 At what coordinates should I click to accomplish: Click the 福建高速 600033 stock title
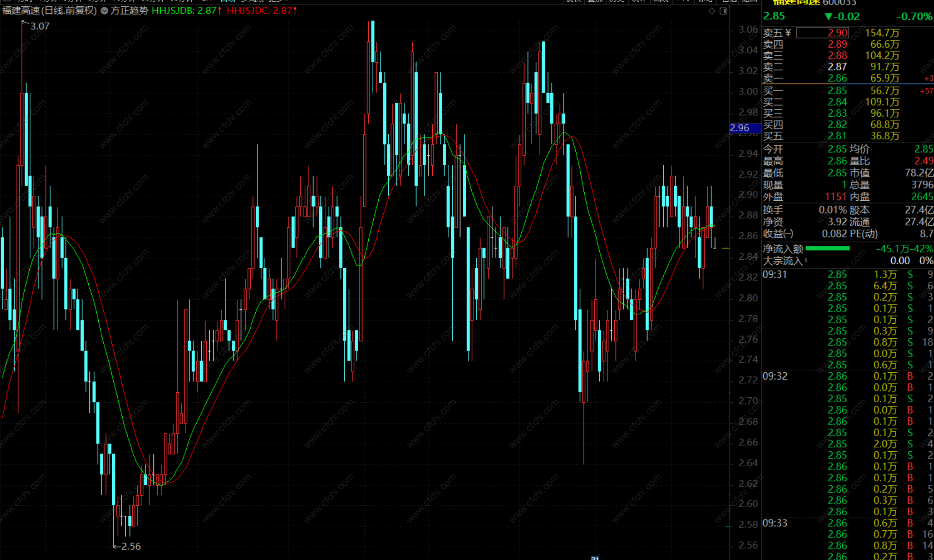[x=814, y=3]
